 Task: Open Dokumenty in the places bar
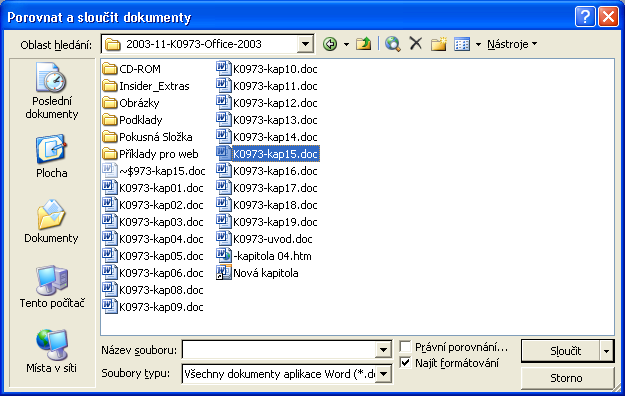[51, 222]
